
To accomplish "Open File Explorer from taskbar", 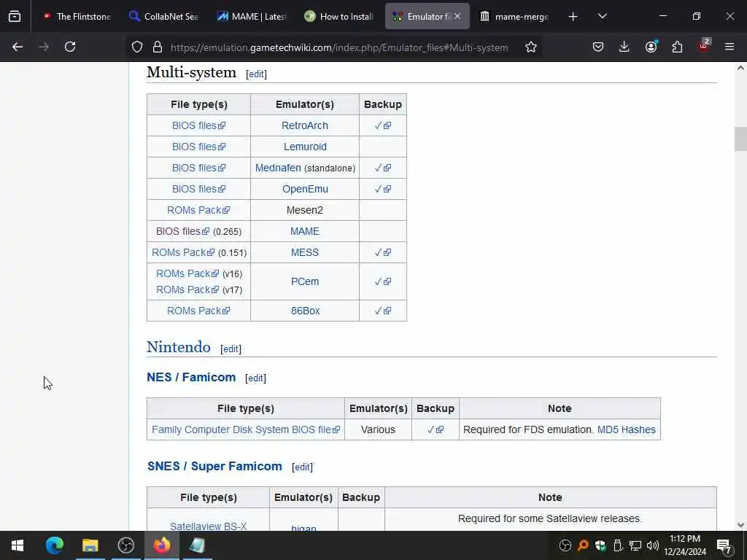I will pos(90,545).
